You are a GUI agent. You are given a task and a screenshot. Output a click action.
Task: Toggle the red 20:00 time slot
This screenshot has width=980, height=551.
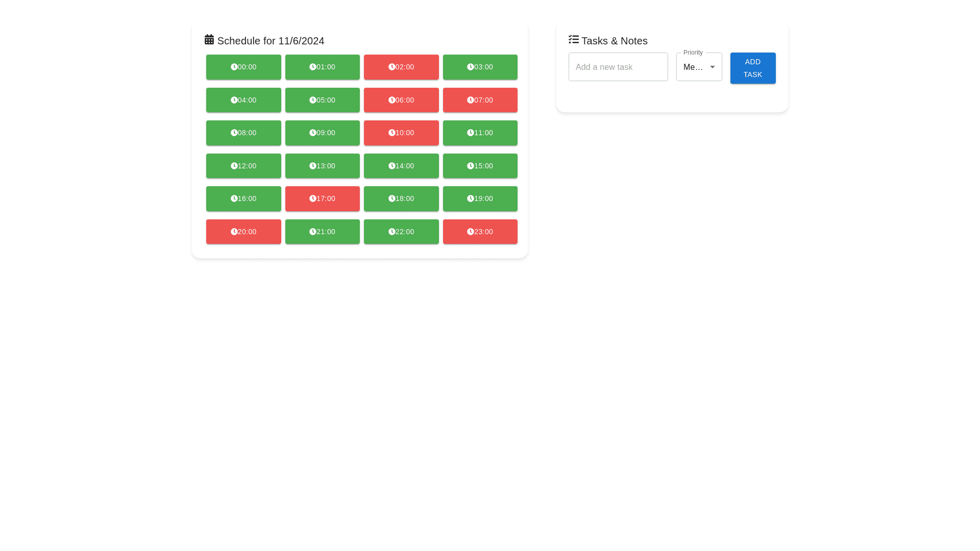(x=243, y=232)
